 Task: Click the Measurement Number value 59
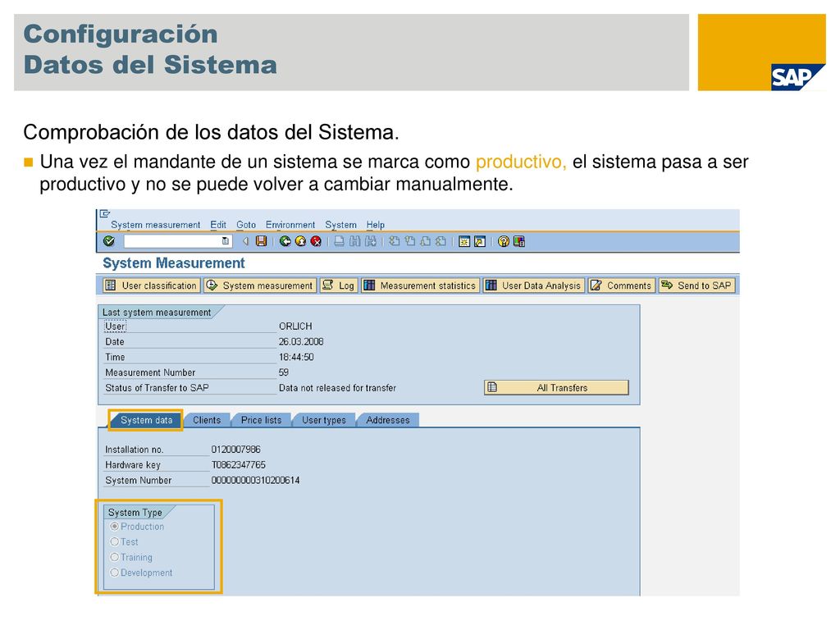click(x=283, y=372)
